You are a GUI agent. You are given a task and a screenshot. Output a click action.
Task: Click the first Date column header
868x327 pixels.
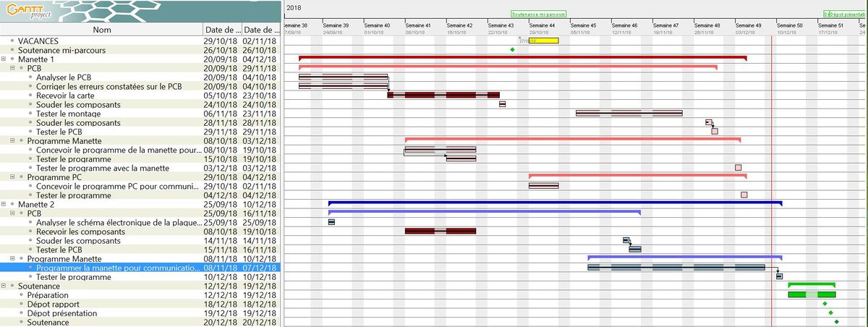pyautogui.click(x=221, y=30)
